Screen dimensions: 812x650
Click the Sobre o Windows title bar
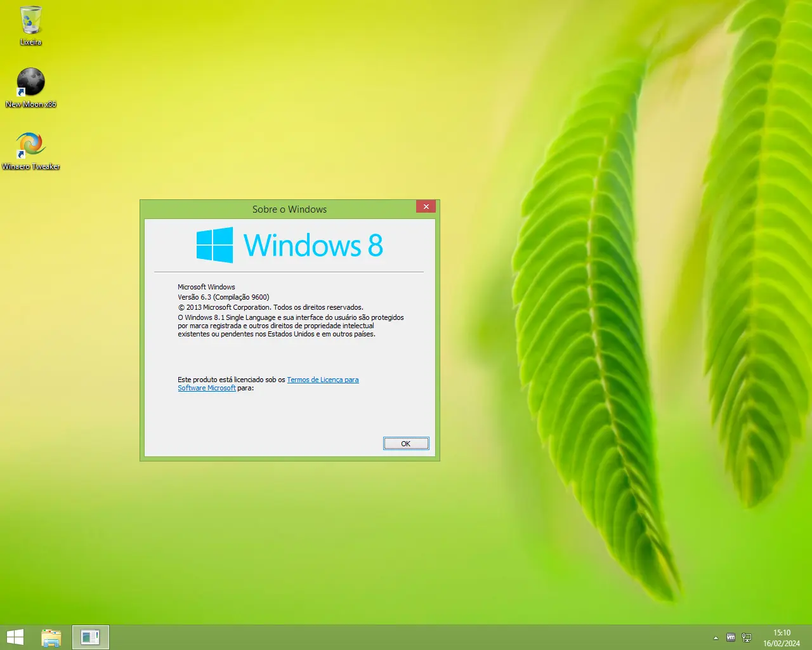tap(289, 209)
